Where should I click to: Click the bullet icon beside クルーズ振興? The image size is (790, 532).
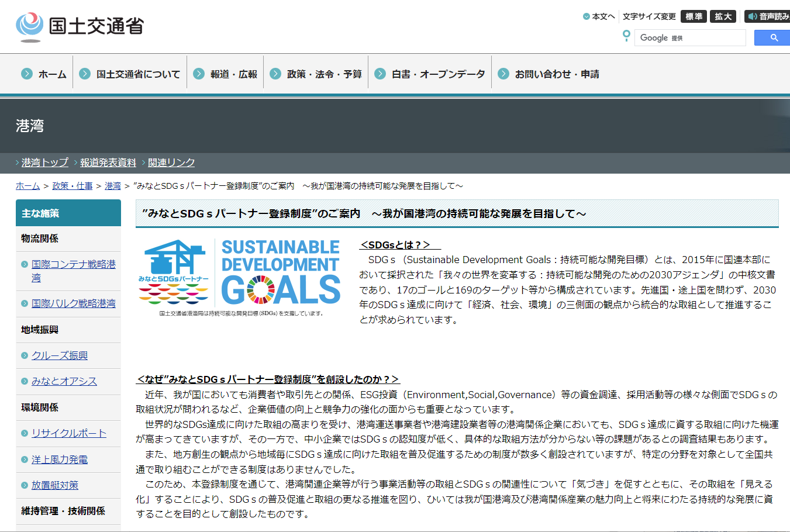point(25,355)
